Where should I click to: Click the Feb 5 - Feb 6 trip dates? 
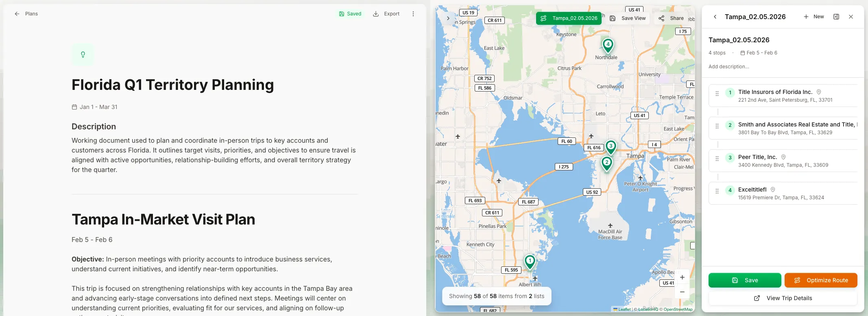pyautogui.click(x=759, y=53)
